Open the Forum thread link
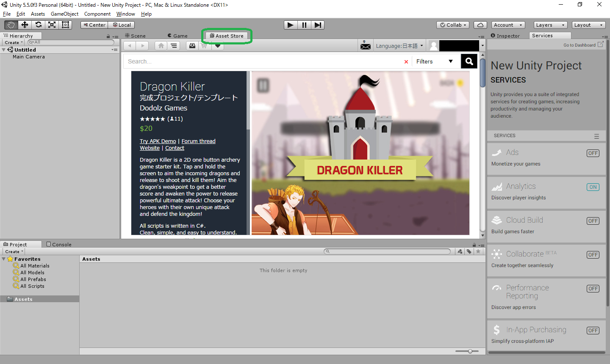The image size is (610, 364). pyautogui.click(x=198, y=141)
